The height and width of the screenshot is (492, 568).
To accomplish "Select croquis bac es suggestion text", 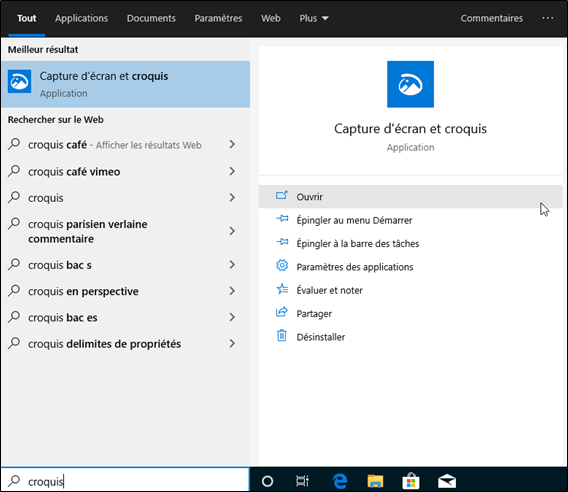I will click(63, 318).
